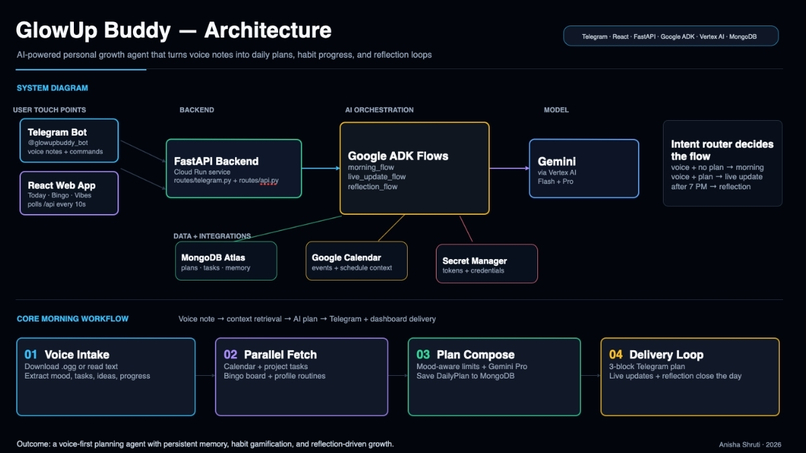Click the SYSTEM DIAGRAM heading
806x453 pixels.
(x=52, y=88)
